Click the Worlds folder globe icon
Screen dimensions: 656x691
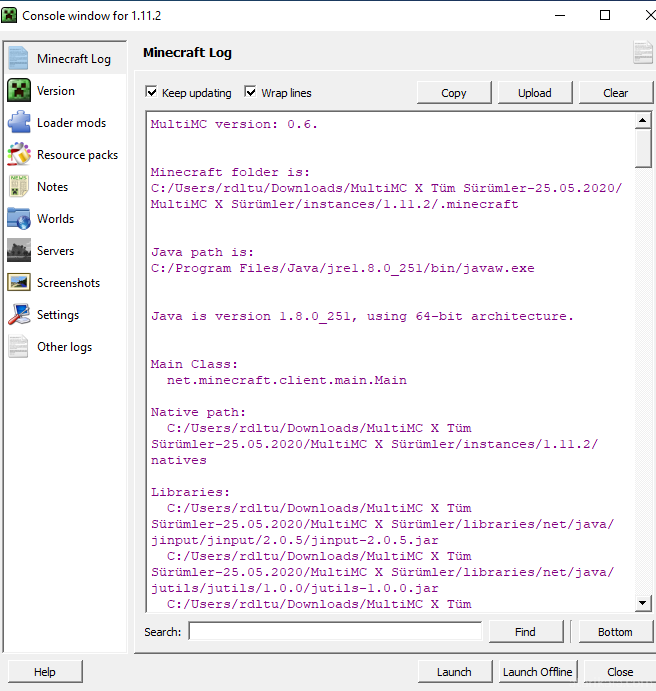point(19,219)
